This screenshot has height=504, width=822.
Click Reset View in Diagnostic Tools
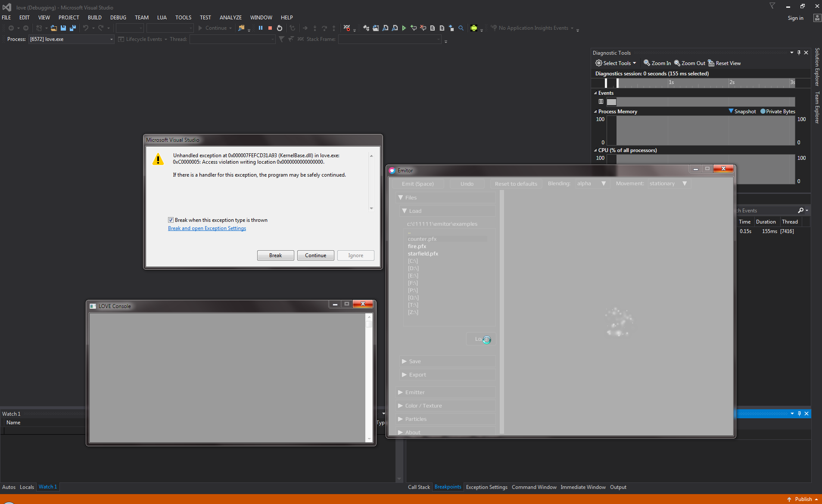[x=724, y=63]
